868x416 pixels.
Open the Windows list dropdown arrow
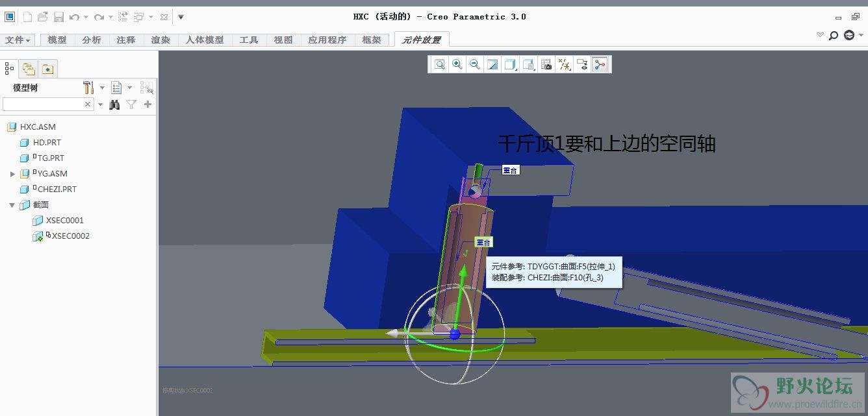pos(151,18)
